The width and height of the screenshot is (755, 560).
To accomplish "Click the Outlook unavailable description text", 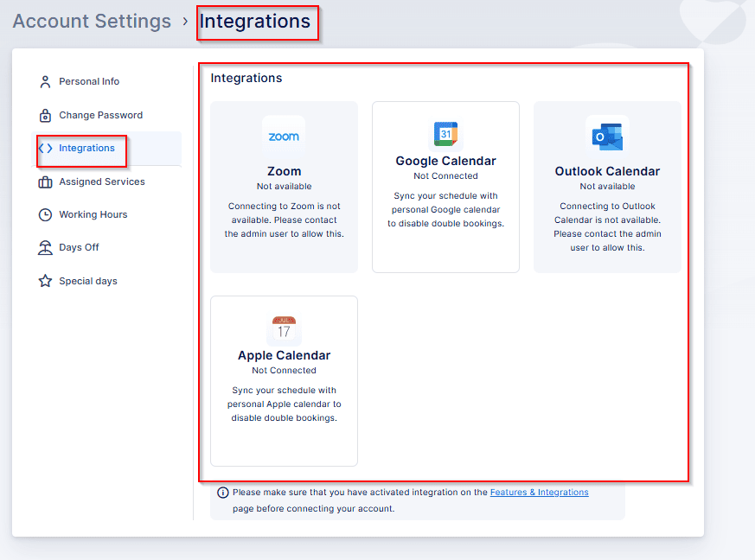I will [607, 226].
